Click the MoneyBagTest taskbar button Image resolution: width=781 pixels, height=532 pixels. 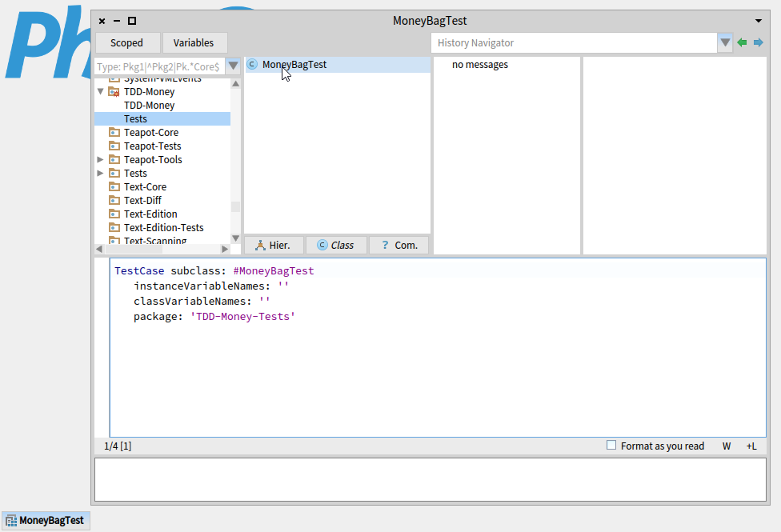pos(46,521)
